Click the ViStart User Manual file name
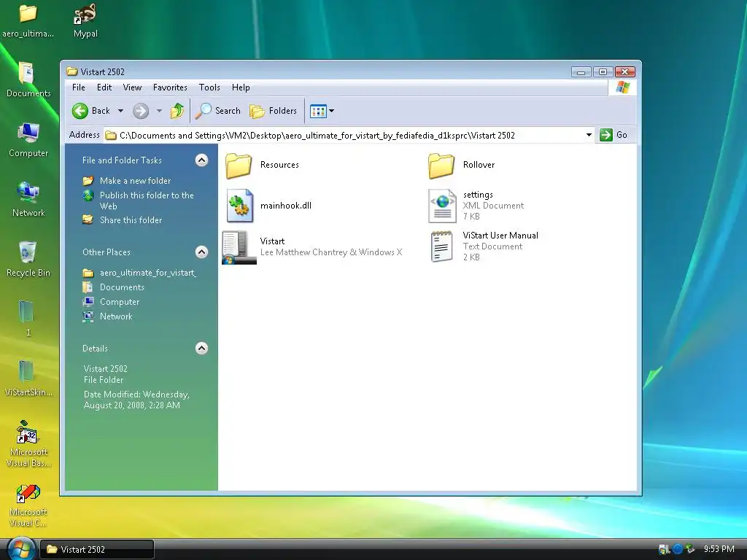The image size is (747, 560). [x=500, y=236]
